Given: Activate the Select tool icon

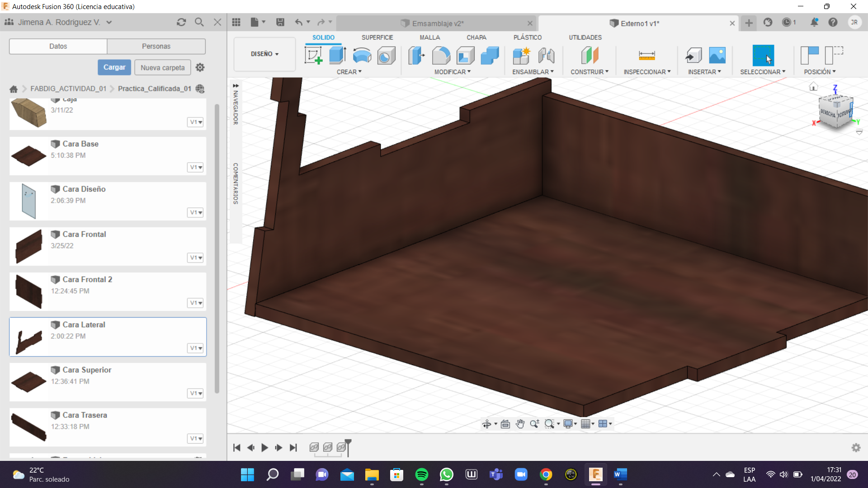Looking at the screenshot, I should point(763,56).
